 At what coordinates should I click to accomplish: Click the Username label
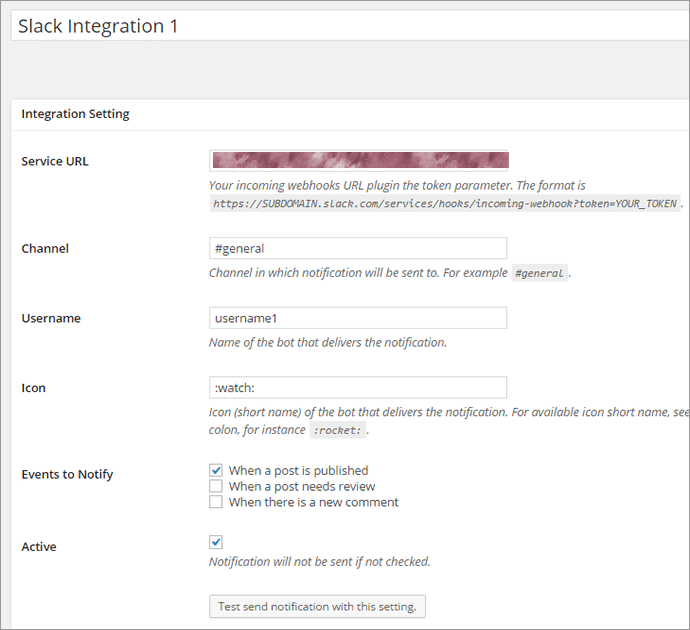pos(51,318)
